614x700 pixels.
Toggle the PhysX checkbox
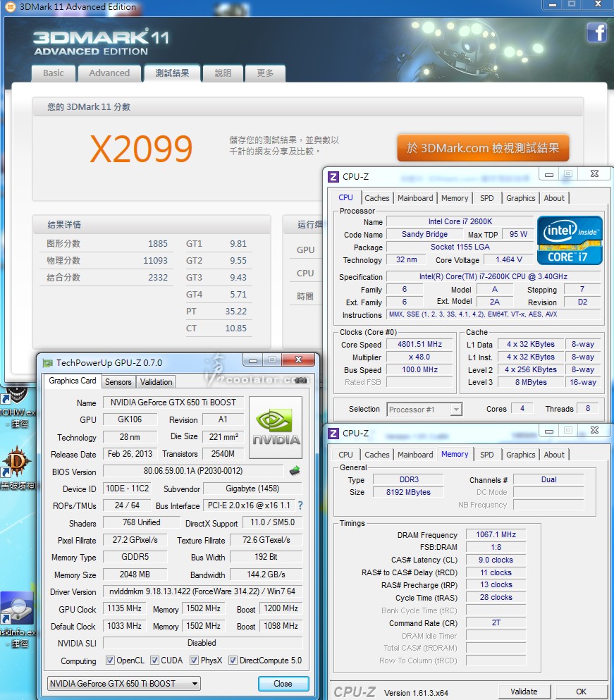click(195, 661)
